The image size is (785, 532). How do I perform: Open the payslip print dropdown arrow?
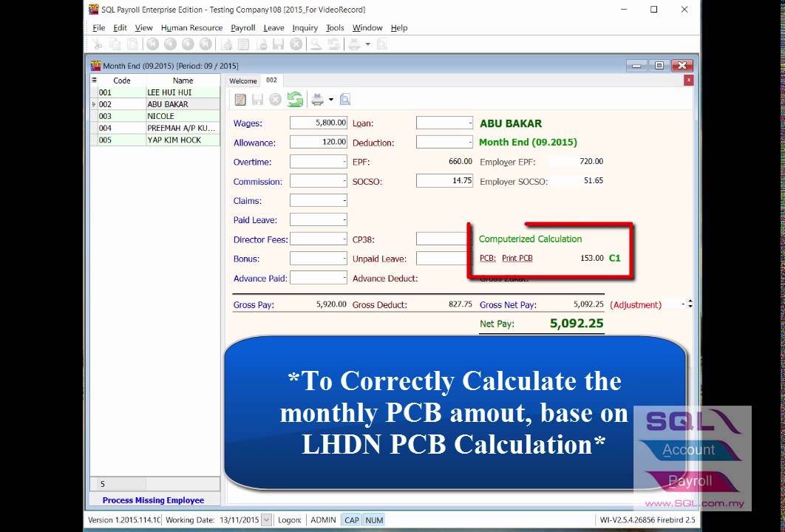[331, 100]
